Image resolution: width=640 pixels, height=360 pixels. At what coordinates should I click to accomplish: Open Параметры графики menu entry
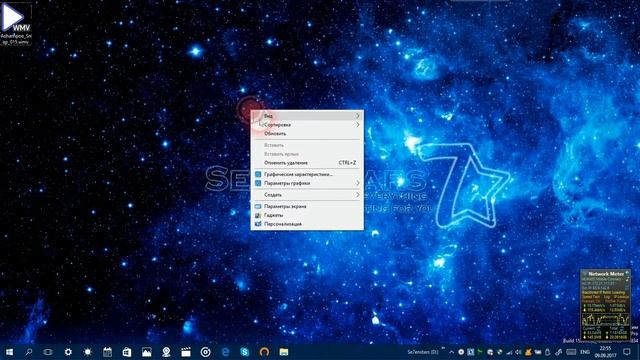click(307, 183)
